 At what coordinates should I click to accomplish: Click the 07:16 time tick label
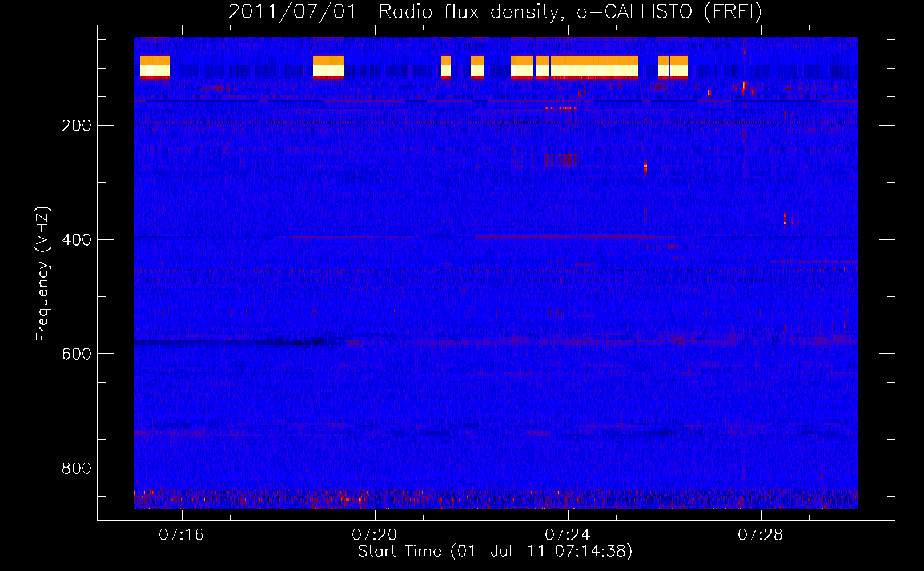click(x=182, y=534)
